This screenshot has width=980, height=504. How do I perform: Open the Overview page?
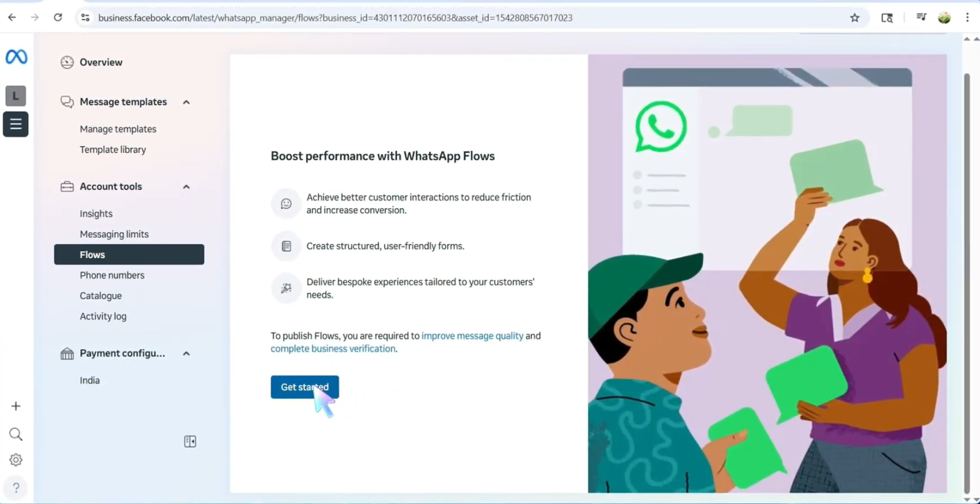pos(101,63)
